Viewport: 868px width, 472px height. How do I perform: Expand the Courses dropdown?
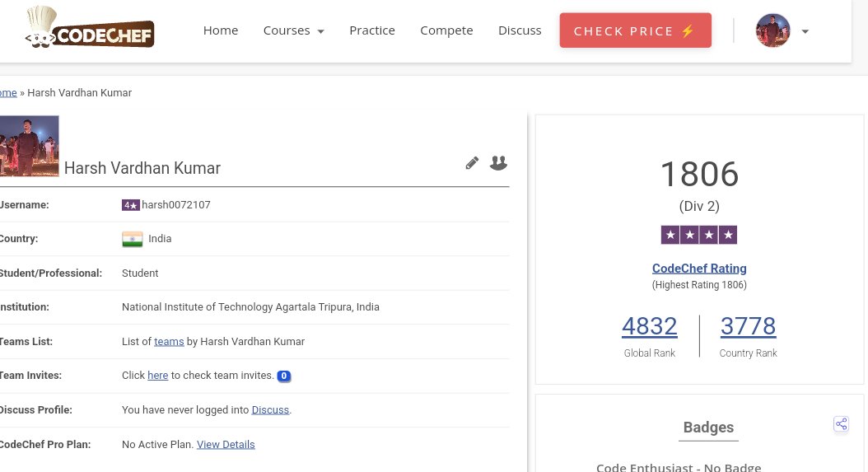click(293, 30)
